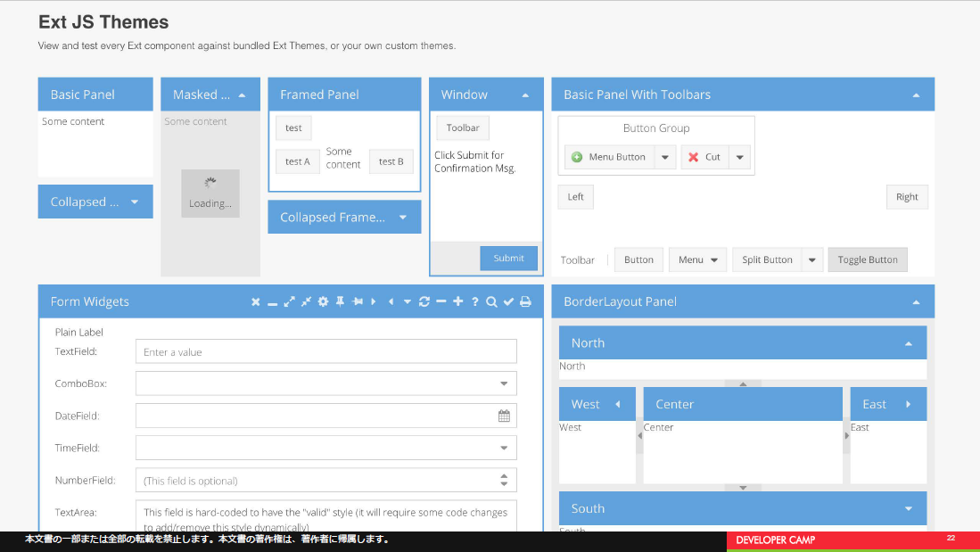Click the minus tool next to the plus
This screenshot has height=552, width=980.
coord(441,302)
